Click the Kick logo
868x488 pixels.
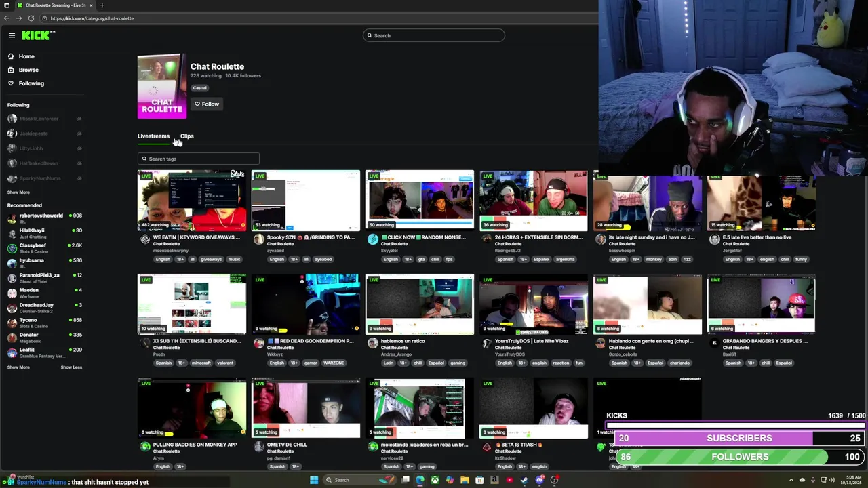tap(38, 35)
